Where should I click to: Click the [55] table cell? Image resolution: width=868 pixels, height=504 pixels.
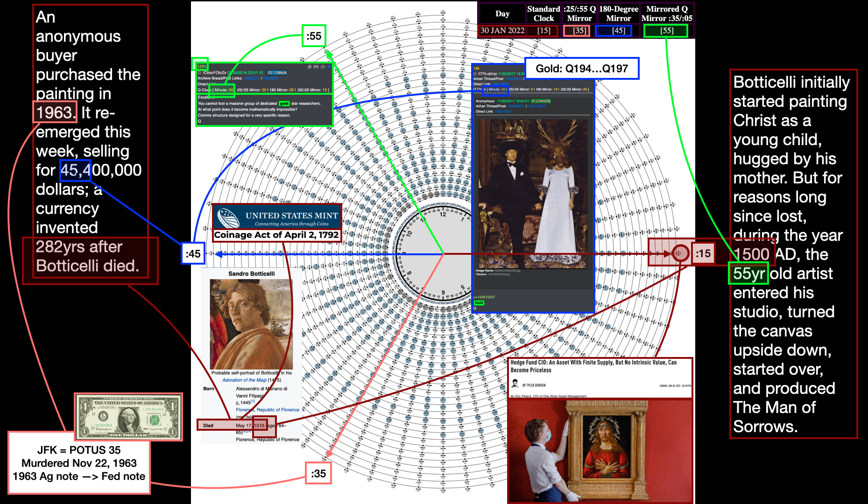(667, 30)
